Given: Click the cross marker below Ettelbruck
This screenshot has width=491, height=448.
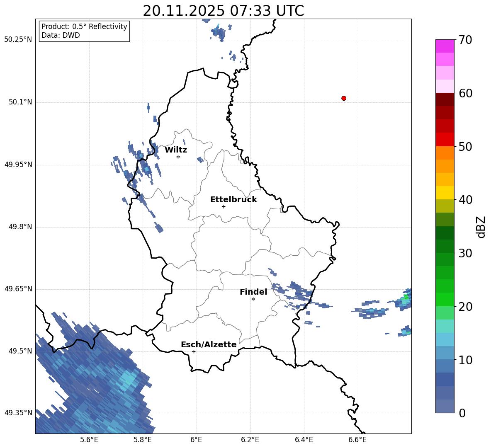Looking at the screenshot, I should (x=224, y=206).
